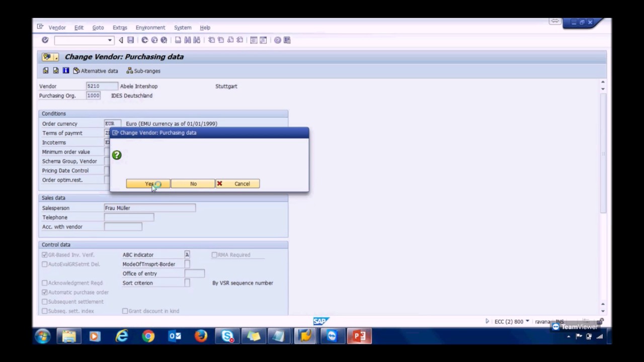Click the Create New Session icon

(254, 40)
